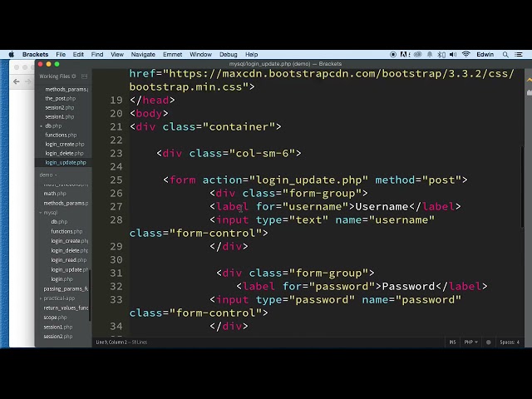Click the split view icon beside Working Files
532x399 pixels.
85,76
